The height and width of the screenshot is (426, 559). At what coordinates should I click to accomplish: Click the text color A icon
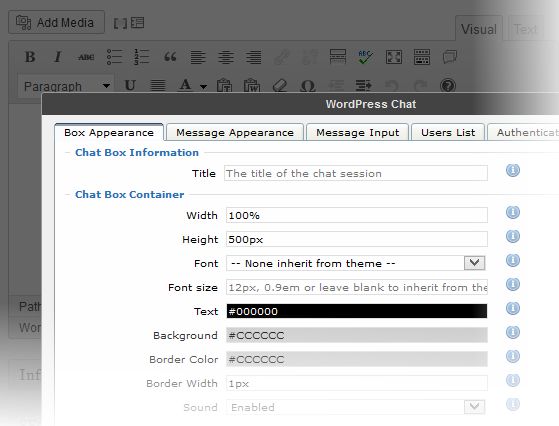185,86
